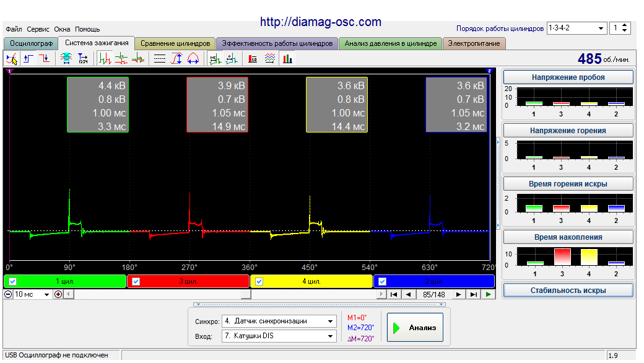This screenshot has height=363, width=644.
Task: Open Окна menu
Action: [62, 29]
